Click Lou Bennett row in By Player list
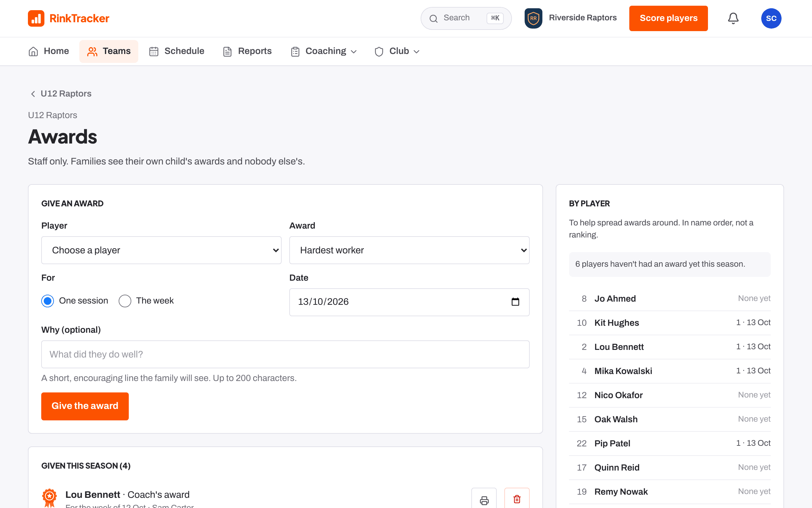Image resolution: width=812 pixels, height=508 pixels. (669, 347)
